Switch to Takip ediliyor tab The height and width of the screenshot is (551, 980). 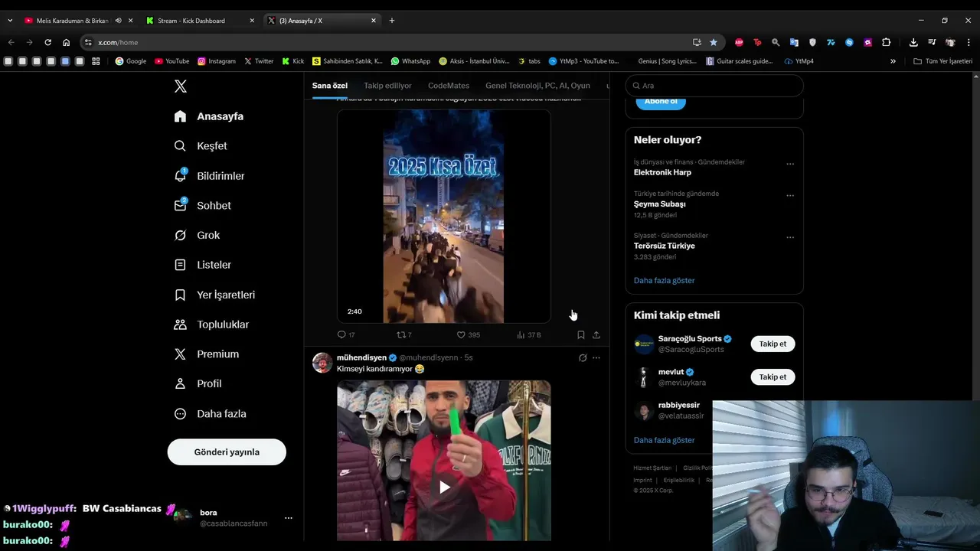tap(387, 86)
